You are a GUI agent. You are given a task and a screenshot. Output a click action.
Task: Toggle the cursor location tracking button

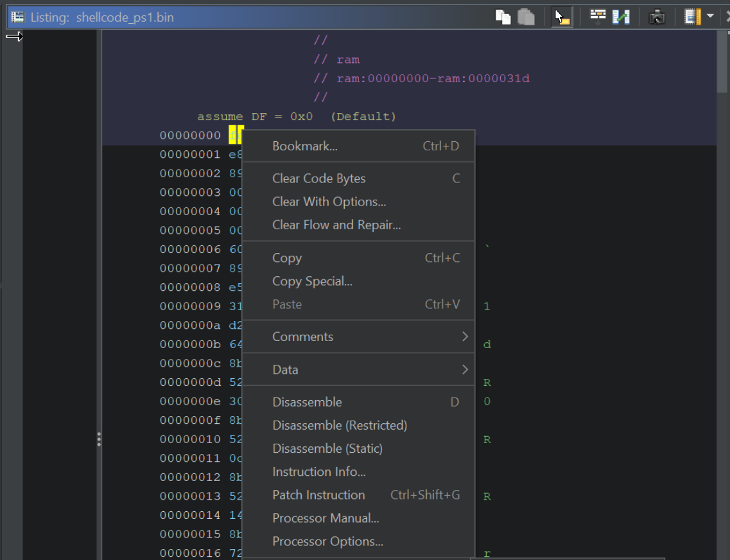click(561, 16)
